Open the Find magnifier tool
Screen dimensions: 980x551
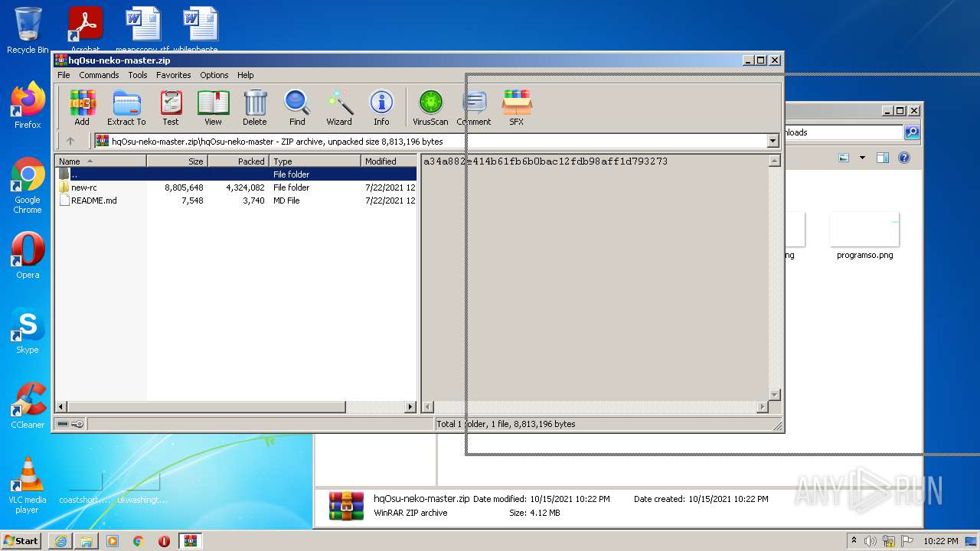coord(297,107)
